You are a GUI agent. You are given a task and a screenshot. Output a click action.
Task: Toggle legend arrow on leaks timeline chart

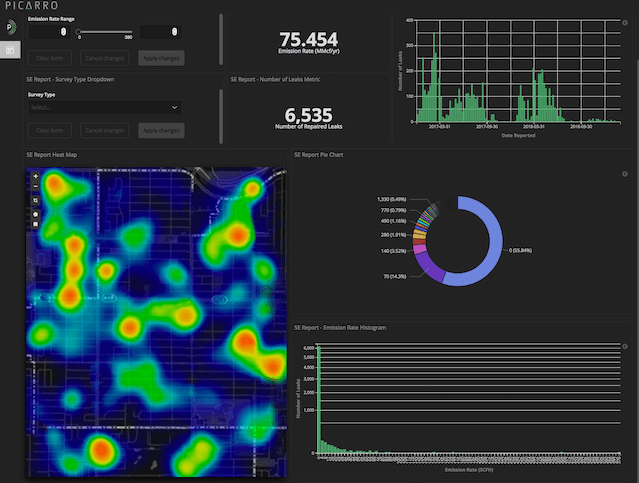(x=625, y=23)
